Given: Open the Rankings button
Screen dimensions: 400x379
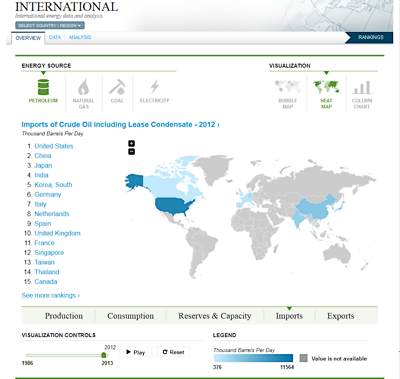Looking at the screenshot, I should pos(371,37).
